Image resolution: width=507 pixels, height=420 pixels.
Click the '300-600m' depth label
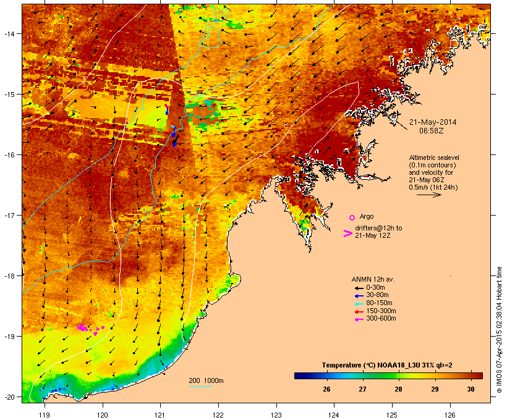(381, 319)
